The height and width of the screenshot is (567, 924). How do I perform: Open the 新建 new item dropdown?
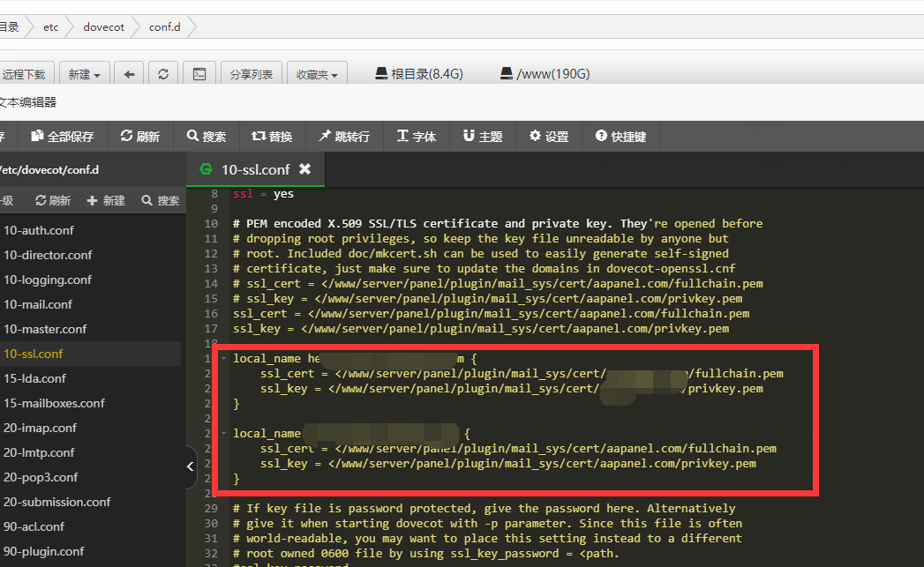(x=84, y=74)
